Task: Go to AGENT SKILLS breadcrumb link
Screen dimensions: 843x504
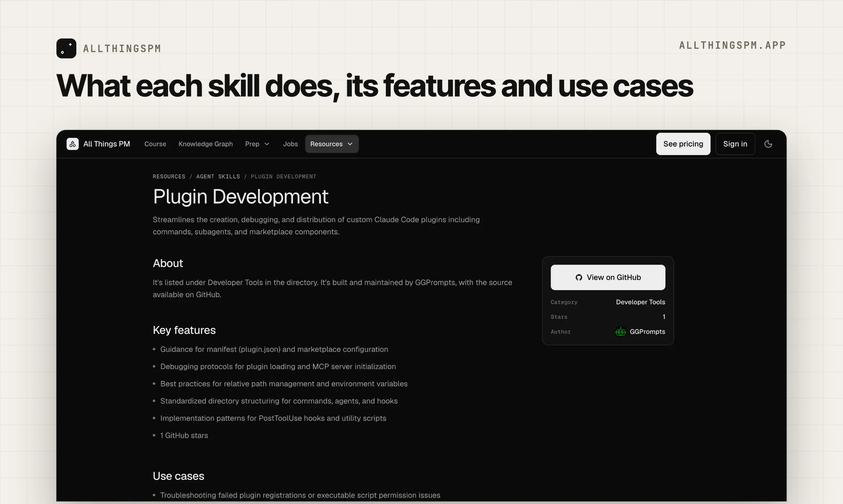Action: [x=218, y=176]
